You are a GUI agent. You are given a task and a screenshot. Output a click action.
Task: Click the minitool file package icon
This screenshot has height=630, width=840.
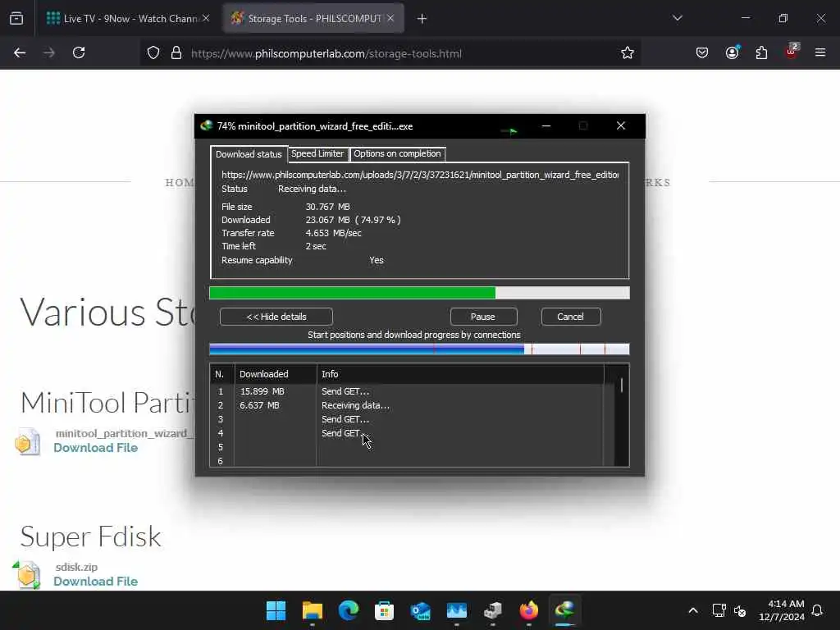27,442
